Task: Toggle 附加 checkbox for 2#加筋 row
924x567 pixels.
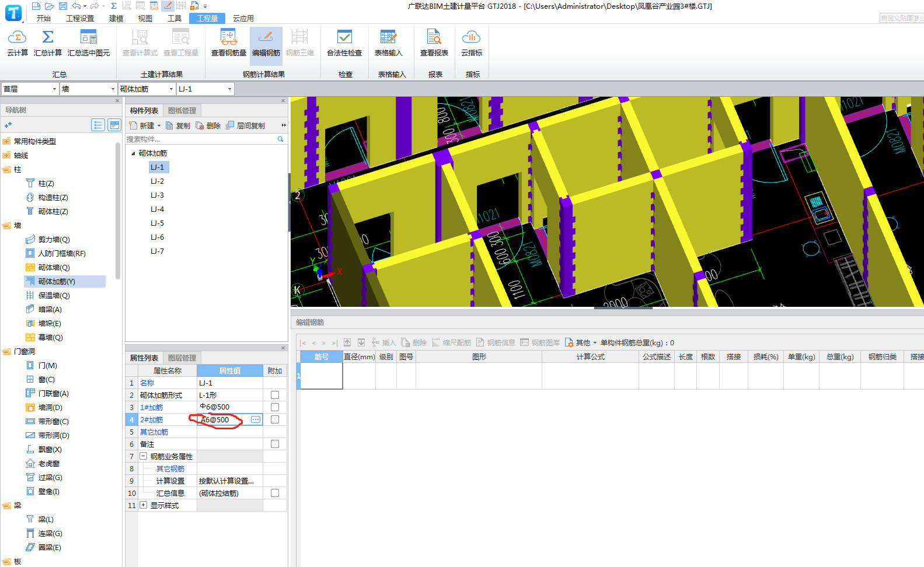Action: (275, 419)
